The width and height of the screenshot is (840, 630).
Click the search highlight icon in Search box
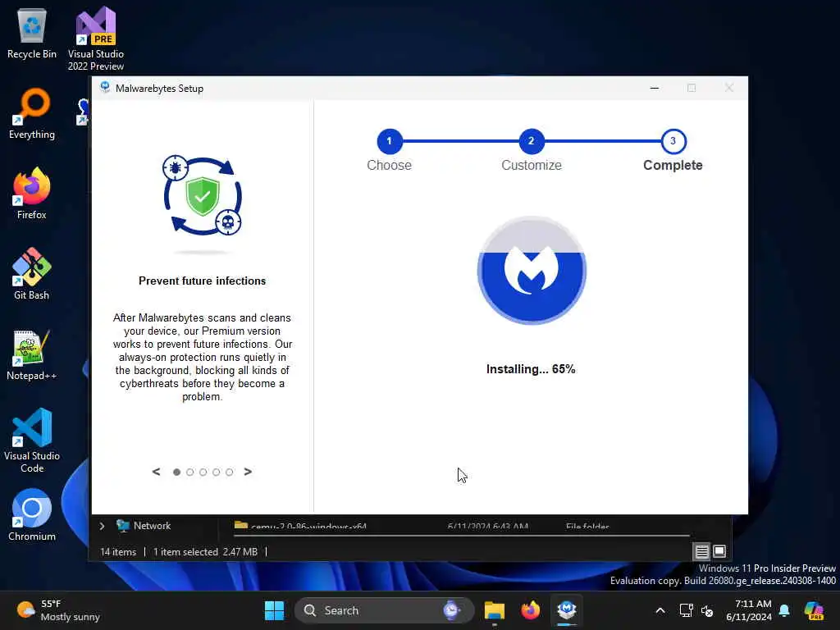coord(452,610)
